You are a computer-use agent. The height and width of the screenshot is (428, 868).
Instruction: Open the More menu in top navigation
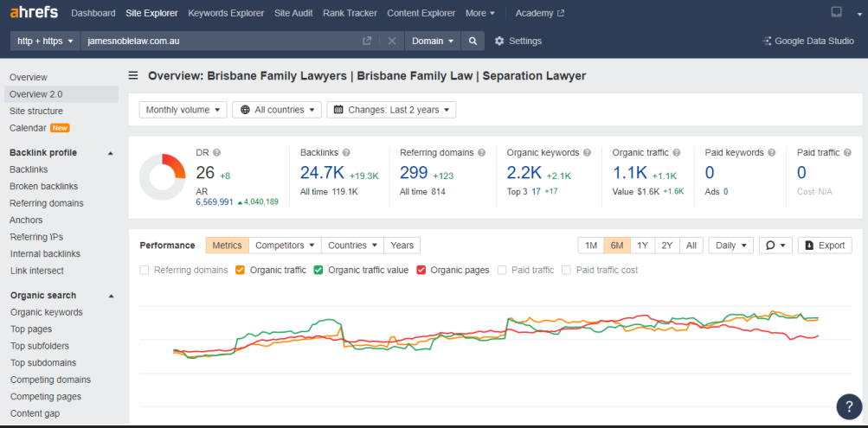click(x=480, y=13)
